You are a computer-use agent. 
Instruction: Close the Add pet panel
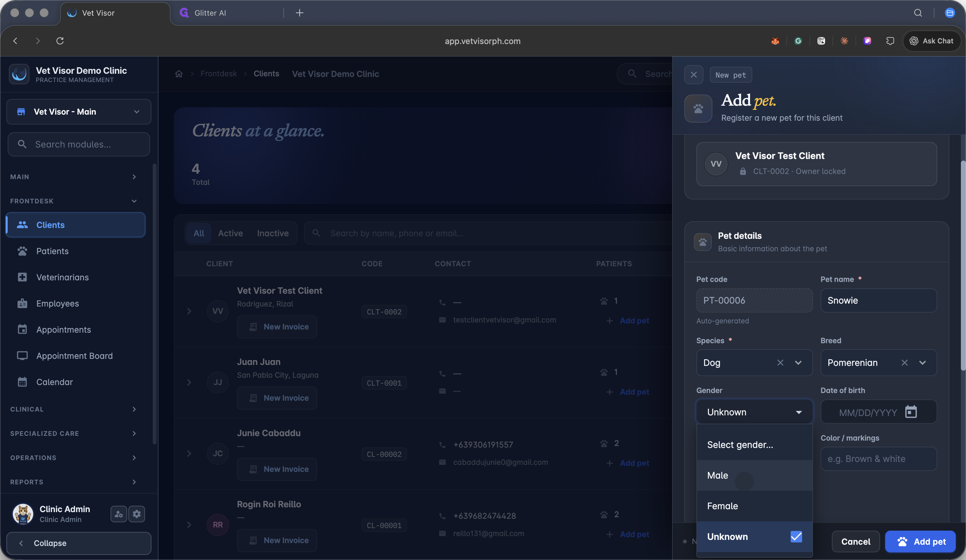pos(694,75)
